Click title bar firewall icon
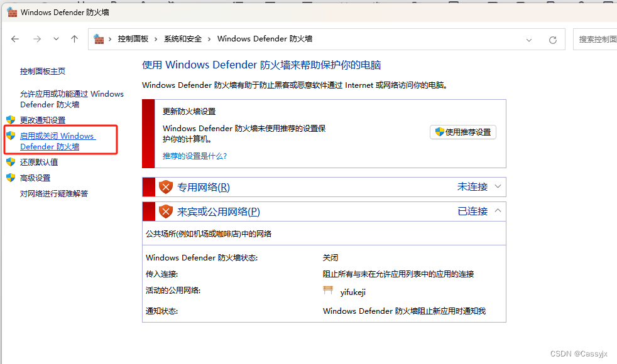This screenshot has width=617, height=364. 12,12
